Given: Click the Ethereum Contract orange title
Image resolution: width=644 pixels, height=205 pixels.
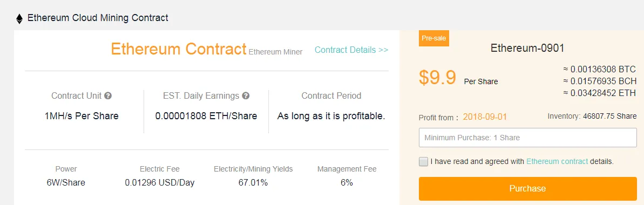Looking at the screenshot, I should pos(179,49).
